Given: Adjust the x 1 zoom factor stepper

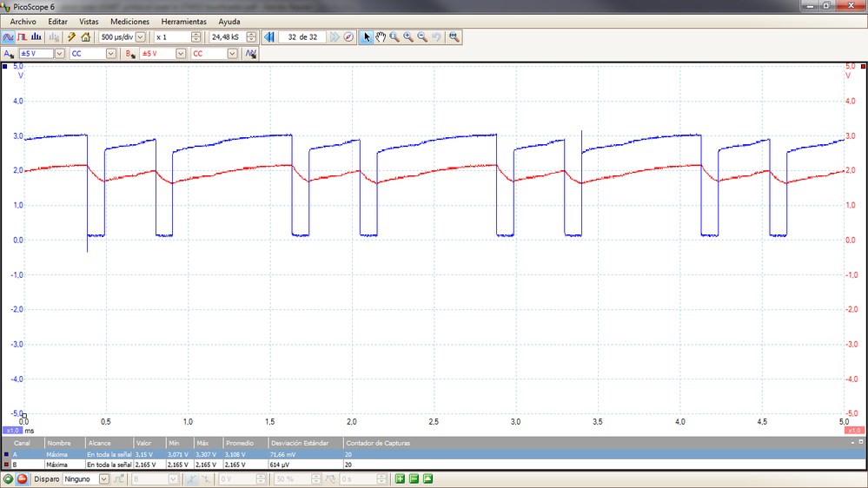Looking at the screenshot, I should point(196,37).
